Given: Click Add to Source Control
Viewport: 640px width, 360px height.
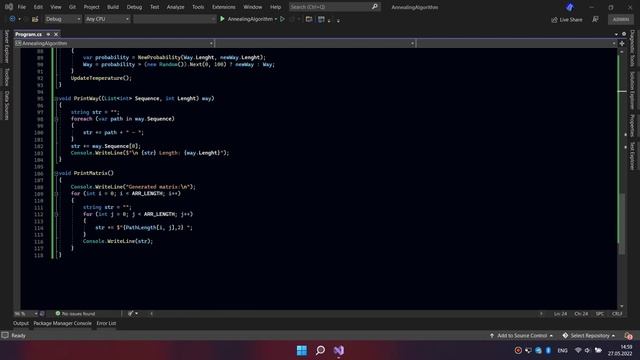Looking at the screenshot, I should click(522, 336).
